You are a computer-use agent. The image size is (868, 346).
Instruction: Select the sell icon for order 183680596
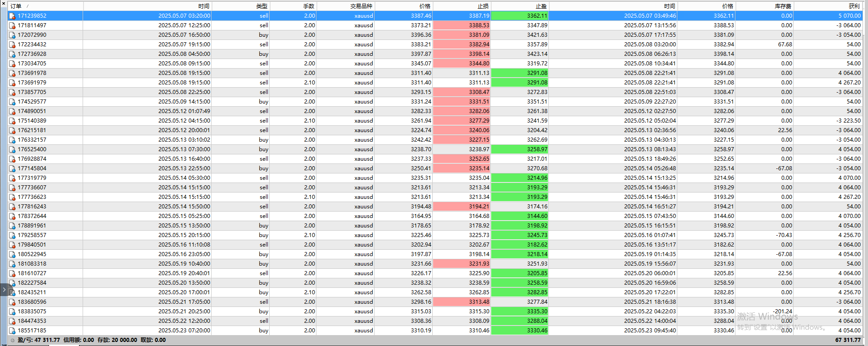[x=12, y=302]
